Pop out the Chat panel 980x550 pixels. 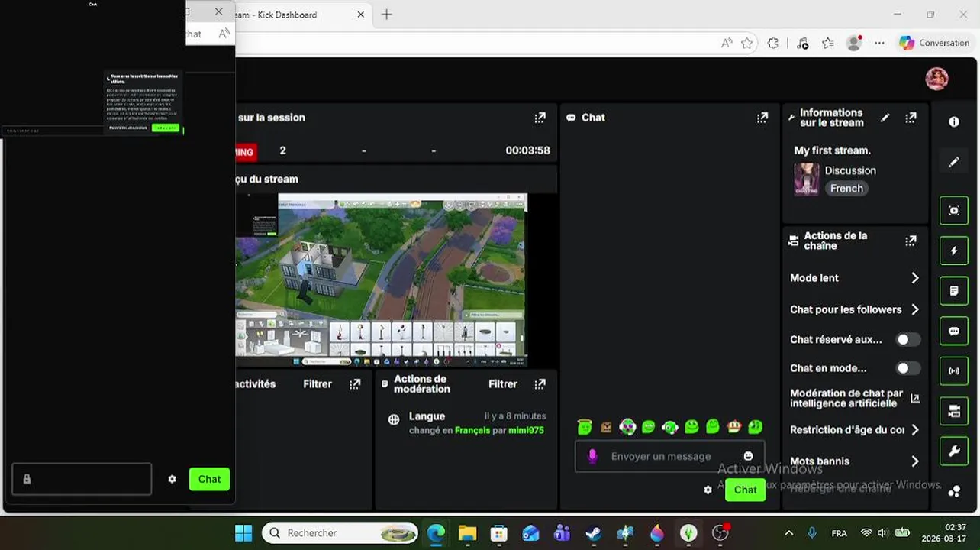[x=762, y=118]
